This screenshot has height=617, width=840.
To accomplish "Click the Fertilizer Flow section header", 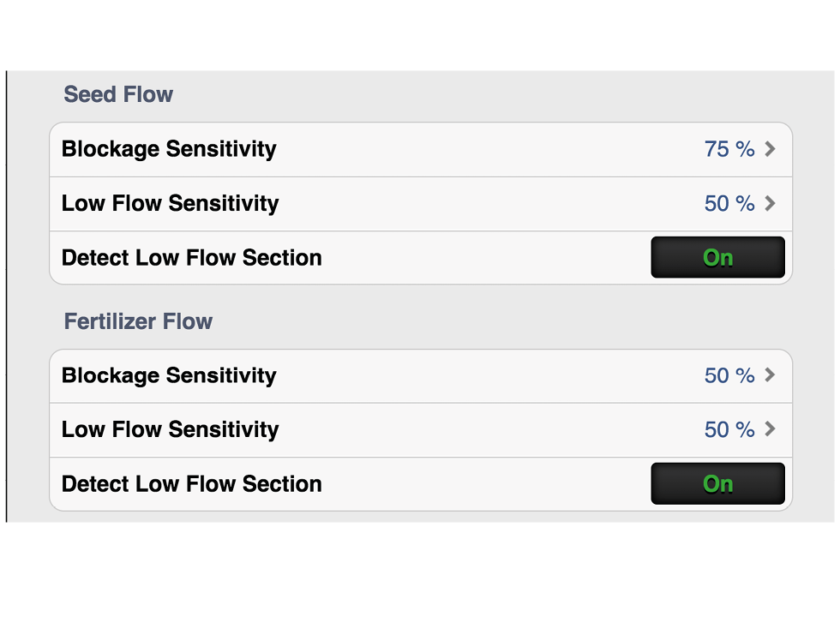I will pyautogui.click(x=138, y=322).
